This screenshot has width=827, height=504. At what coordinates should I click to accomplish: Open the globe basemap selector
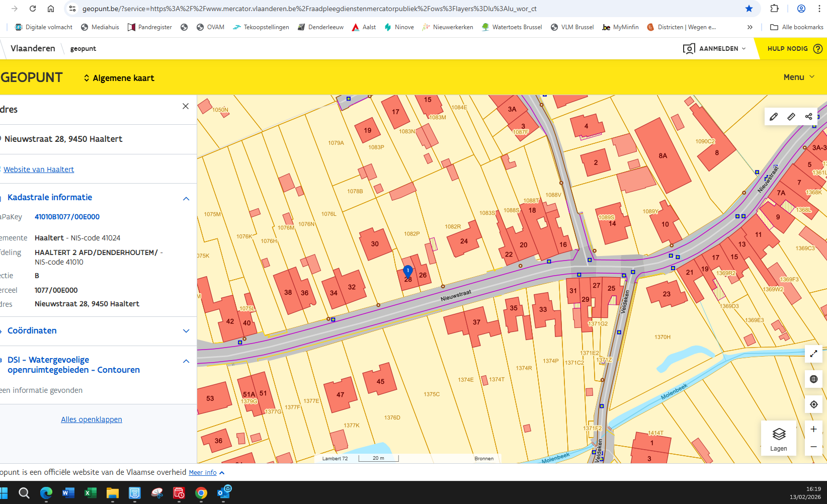click(x=813, y=379)
